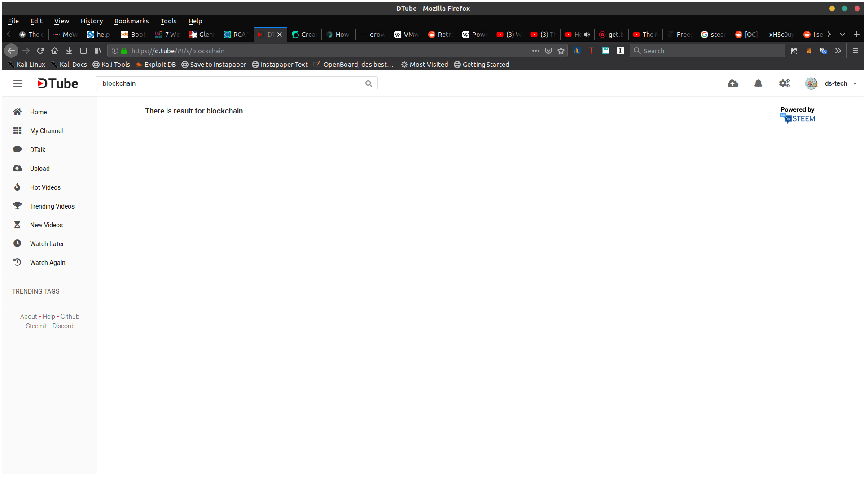The width and height of the screenshot is (868, 478).
Task: Click the DTalk chat bubble icon
Action: click(x=18, y=149)
